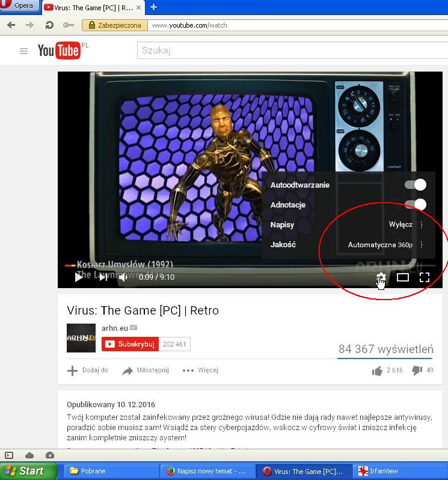
Task: Toggle the Adnotacje switch
Action: (416, 205)
